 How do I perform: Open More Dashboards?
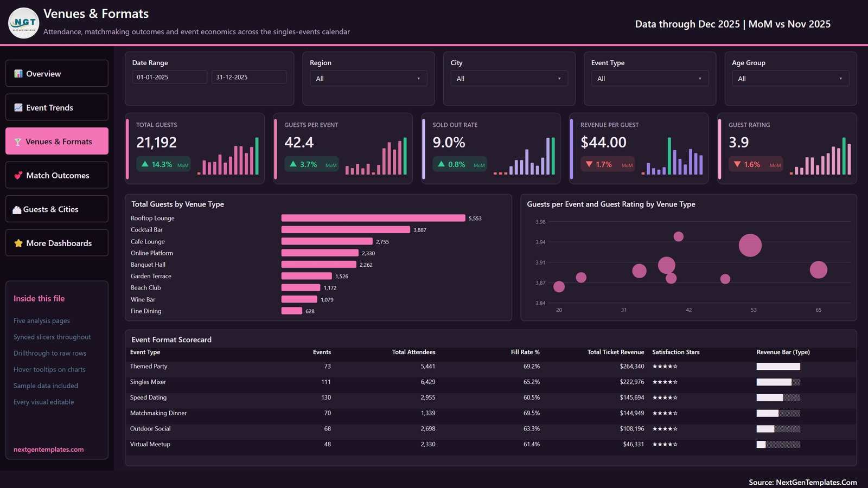[x=57, y=243]
